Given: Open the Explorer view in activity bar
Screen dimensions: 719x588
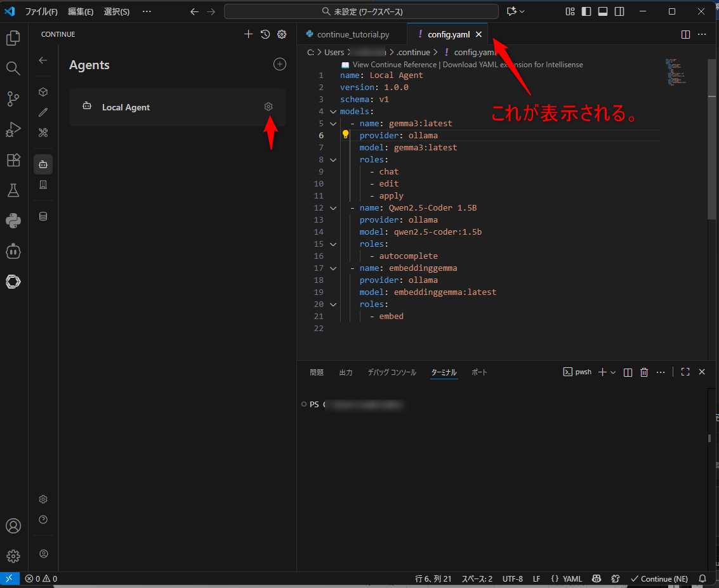Looking at the screenshot, I should coord(13,39).
